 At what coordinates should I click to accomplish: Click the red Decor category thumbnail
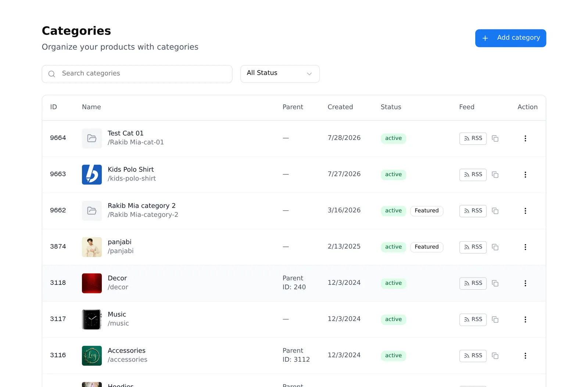92,283
